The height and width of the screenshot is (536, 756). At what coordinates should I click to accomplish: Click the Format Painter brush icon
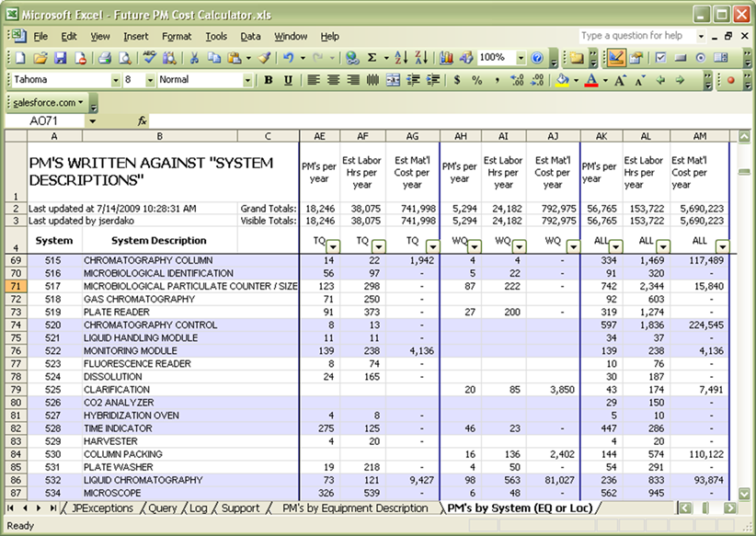point(264,58)
